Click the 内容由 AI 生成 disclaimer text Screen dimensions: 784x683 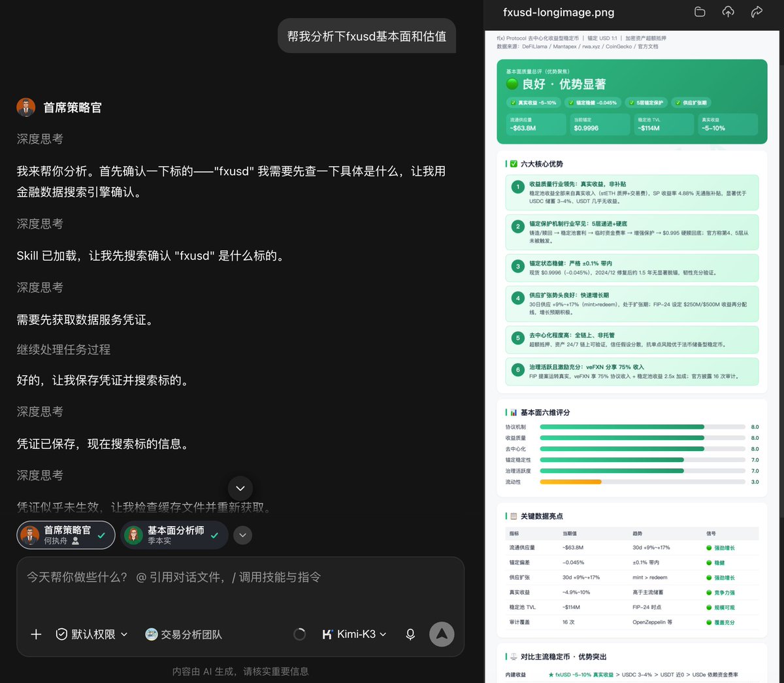(240, 671)
